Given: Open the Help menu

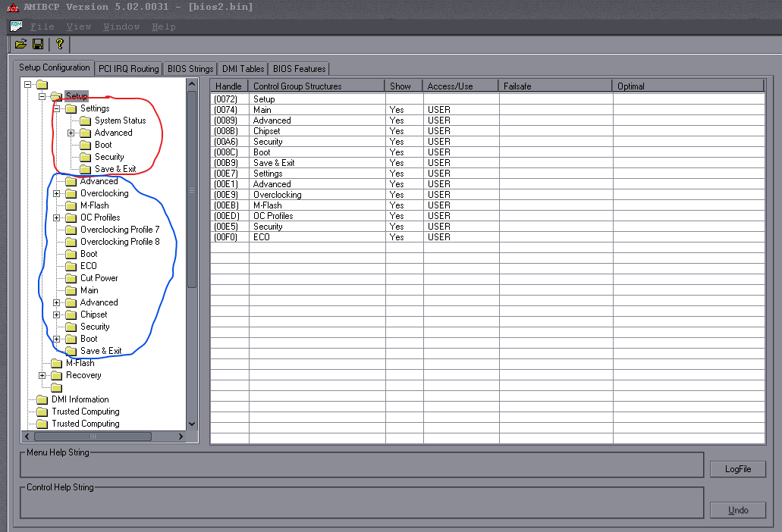Looking at the screenshot, I should click(x=164, y=27).
